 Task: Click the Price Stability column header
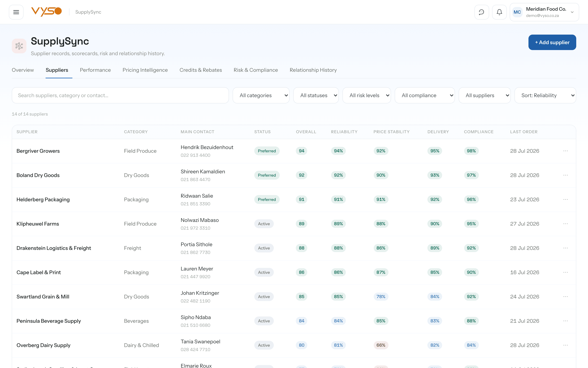391,132
